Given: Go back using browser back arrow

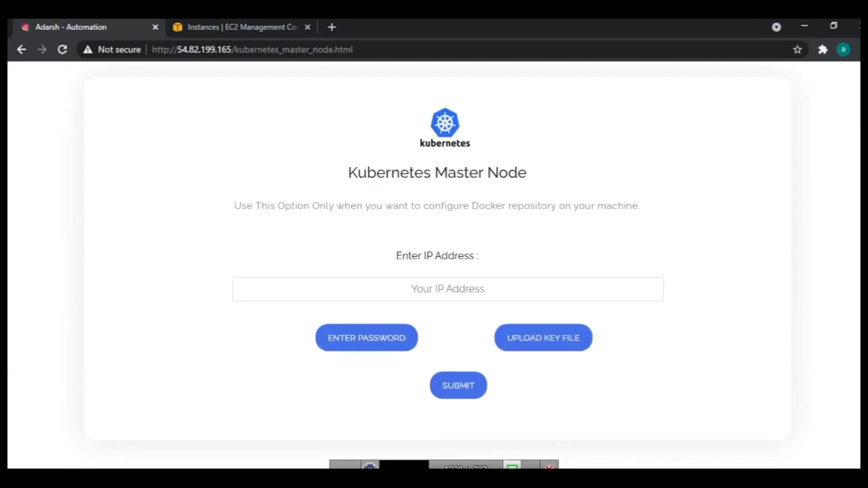Looking at the screenshot, I should (x=22, y=50).
